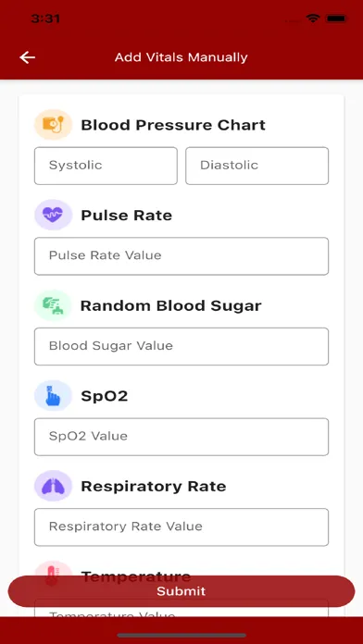This screenshot has width=363, height=644.
Task: Focus the Systolic input field
Action: [x=106, y=166]
